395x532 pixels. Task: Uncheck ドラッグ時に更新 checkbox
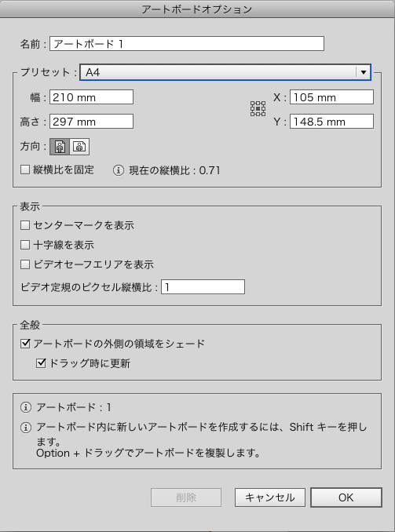coord(41,363)
